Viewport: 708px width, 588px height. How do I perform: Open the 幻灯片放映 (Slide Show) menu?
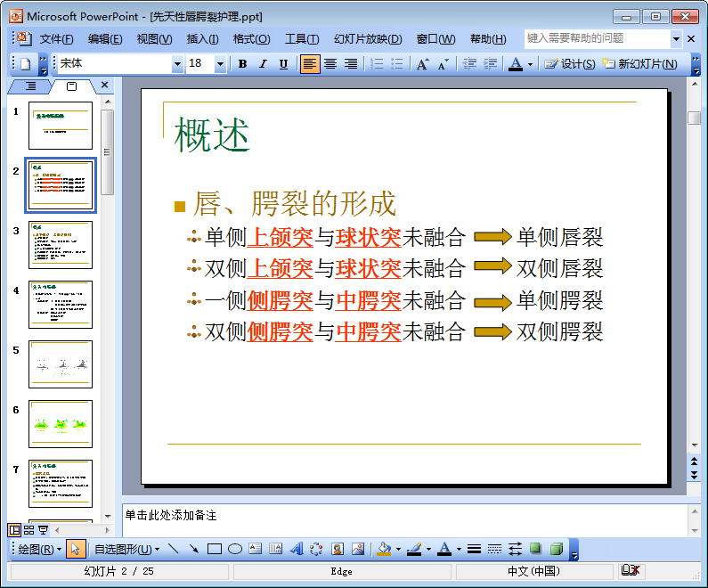pos(367,39)
